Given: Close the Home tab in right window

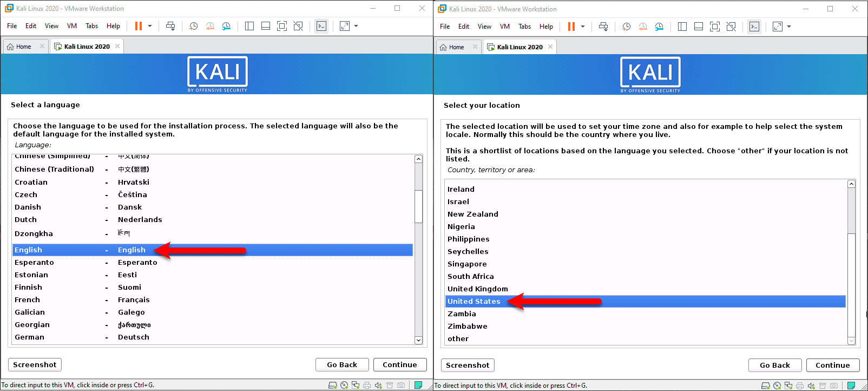Looking at the screenshot, I should [475, 47].
